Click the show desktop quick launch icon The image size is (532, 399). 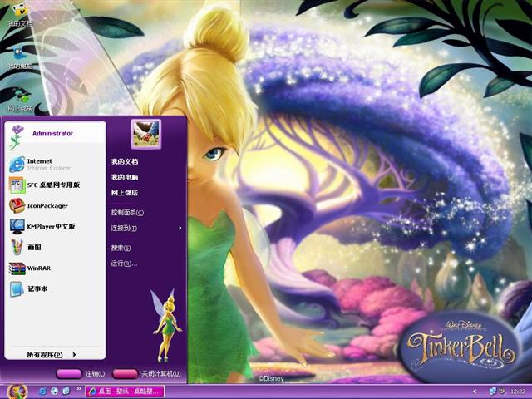pyautogui.click(x=66, y=392)
